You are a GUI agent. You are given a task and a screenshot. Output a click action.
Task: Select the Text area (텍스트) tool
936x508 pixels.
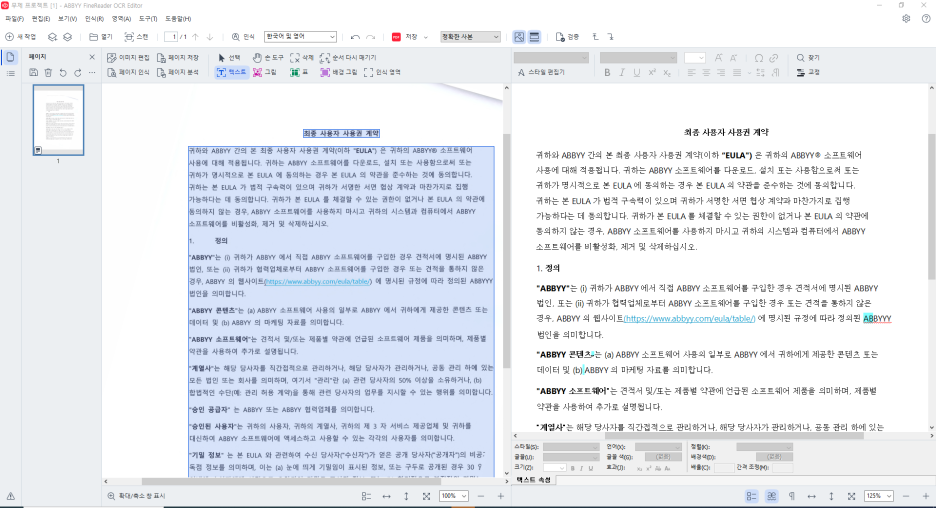pos(232,72)
